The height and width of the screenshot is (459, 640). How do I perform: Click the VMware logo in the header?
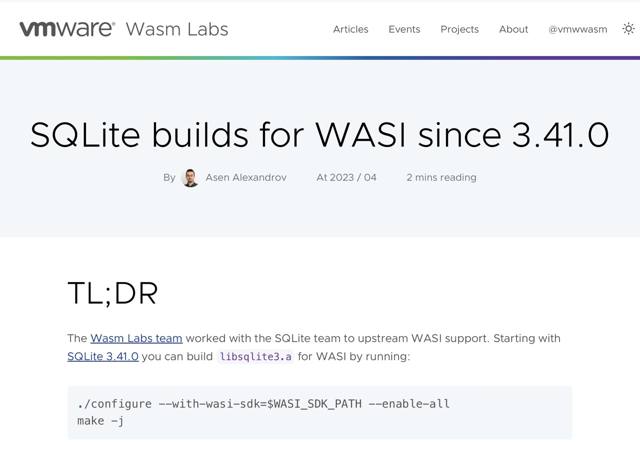coord(66,28)
